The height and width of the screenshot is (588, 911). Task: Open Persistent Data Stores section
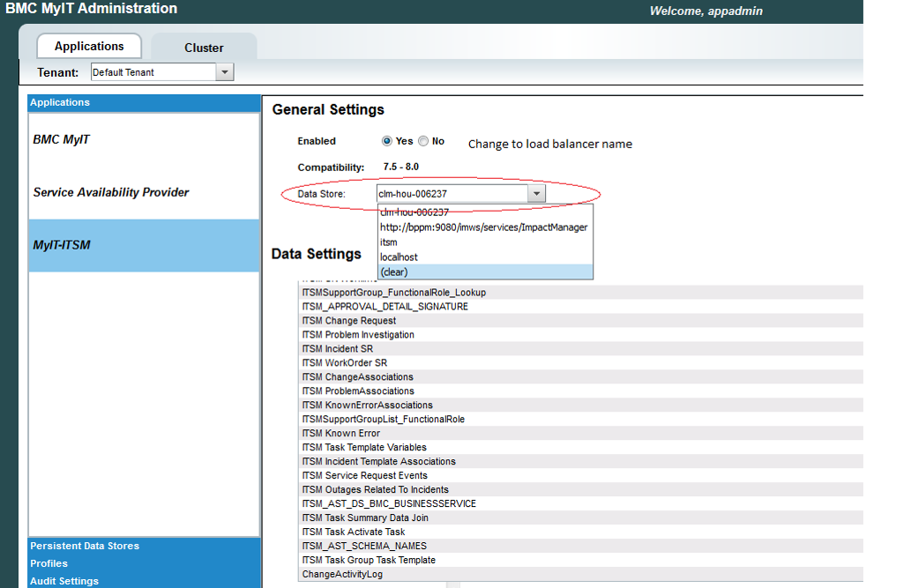tap(144, 547)
